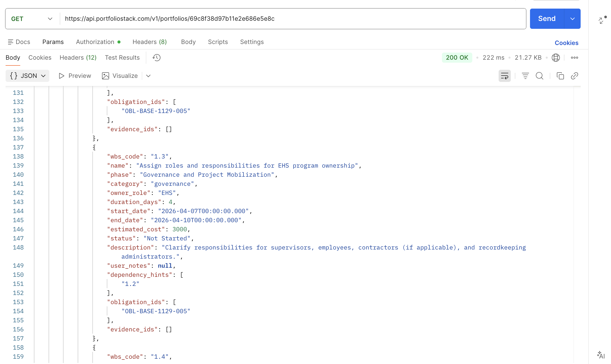Open the JSON format dropdown
The height and width of the screenshot is (364, 611).
point(28,76)
